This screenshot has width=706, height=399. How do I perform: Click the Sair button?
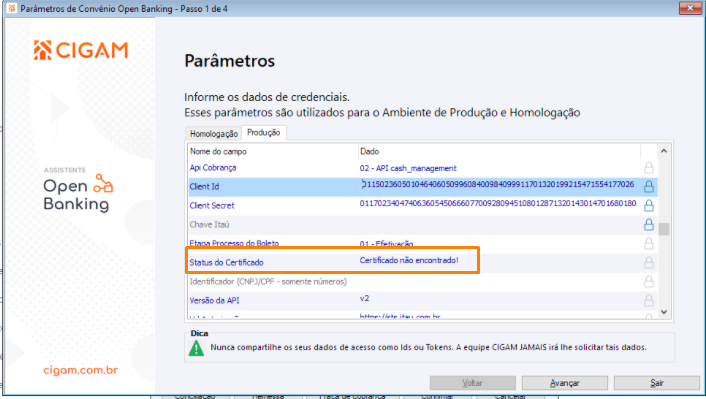(x=657, y=383)
